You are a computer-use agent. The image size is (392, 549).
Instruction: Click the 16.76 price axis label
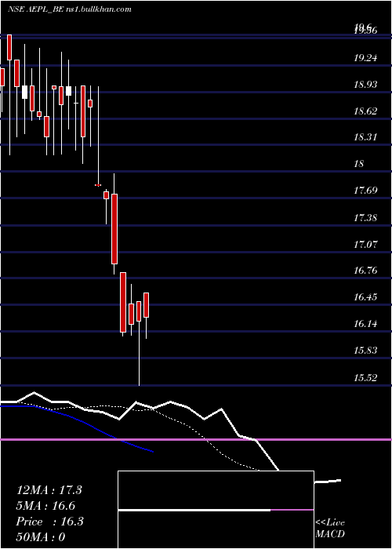click(x=365, y=271)
